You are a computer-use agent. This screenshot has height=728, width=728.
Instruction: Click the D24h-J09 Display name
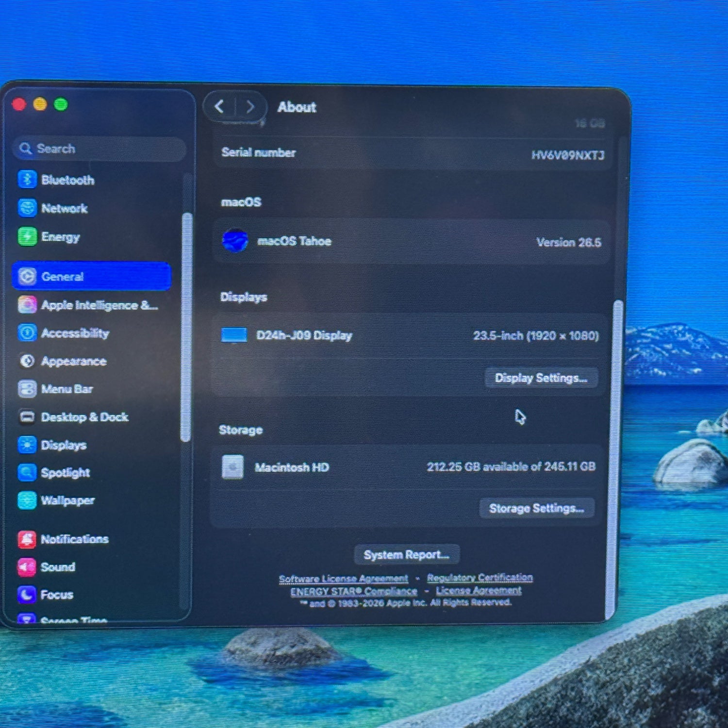pos(304,335)
